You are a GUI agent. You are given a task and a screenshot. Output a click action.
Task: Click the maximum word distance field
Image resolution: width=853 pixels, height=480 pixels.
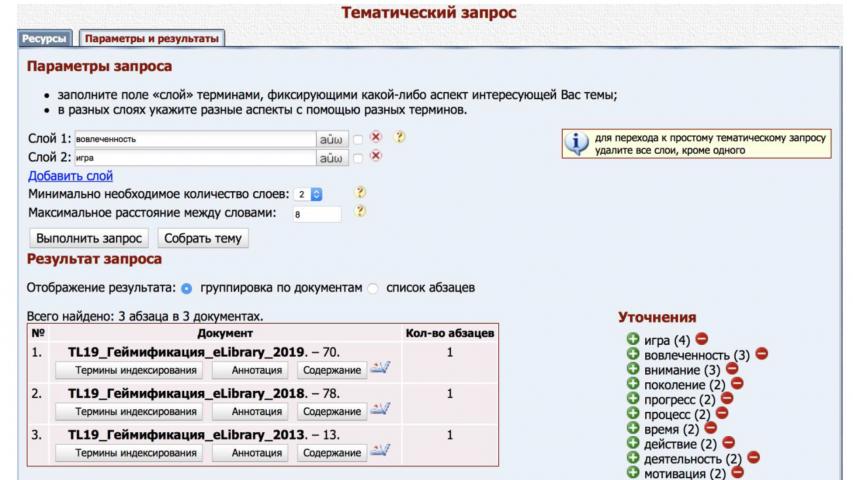pyautogui.click(x=314, y=213)
